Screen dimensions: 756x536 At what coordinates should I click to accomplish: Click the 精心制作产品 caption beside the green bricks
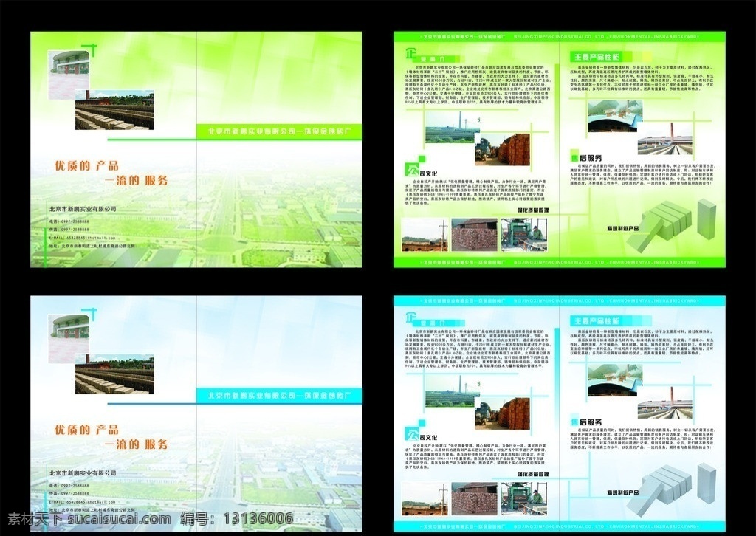(x=622, y=228)
